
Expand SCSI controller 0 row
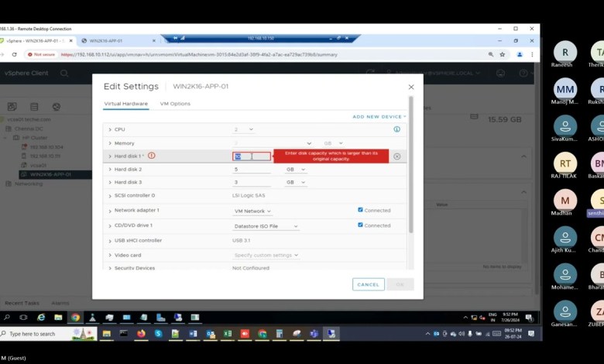tap(110, 196)
